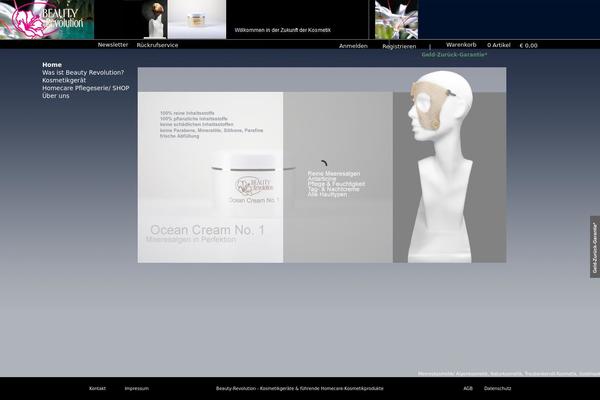Open the Newsletter link

112,45
